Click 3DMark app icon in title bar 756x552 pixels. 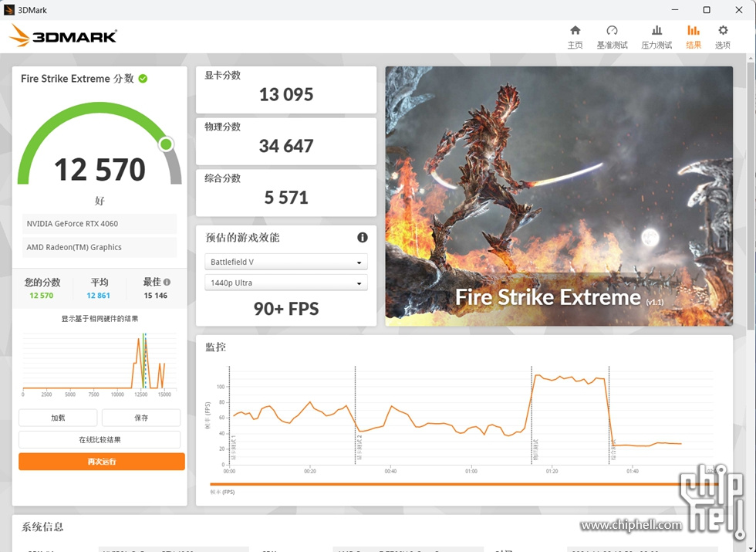(8, 9)
